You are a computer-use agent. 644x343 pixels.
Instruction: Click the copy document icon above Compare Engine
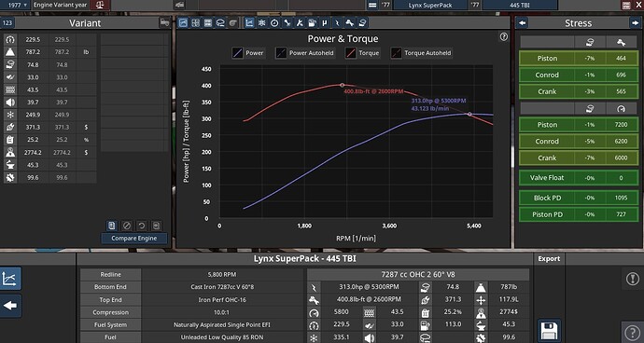click(x=111, y=226)
